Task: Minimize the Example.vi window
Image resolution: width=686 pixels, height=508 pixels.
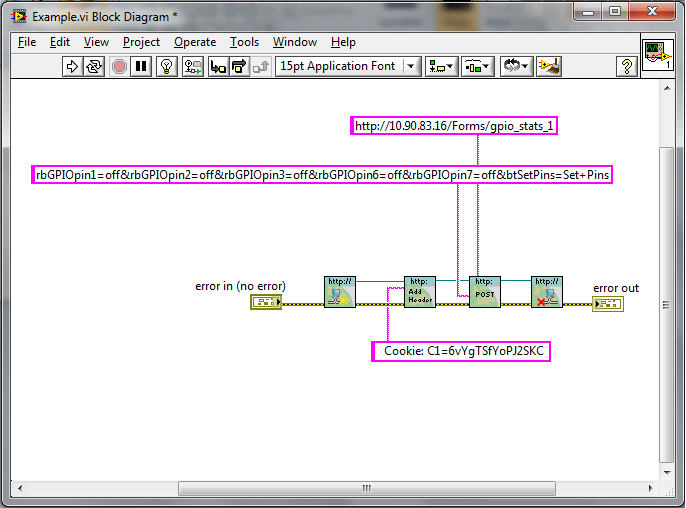Action: [588, 12]
